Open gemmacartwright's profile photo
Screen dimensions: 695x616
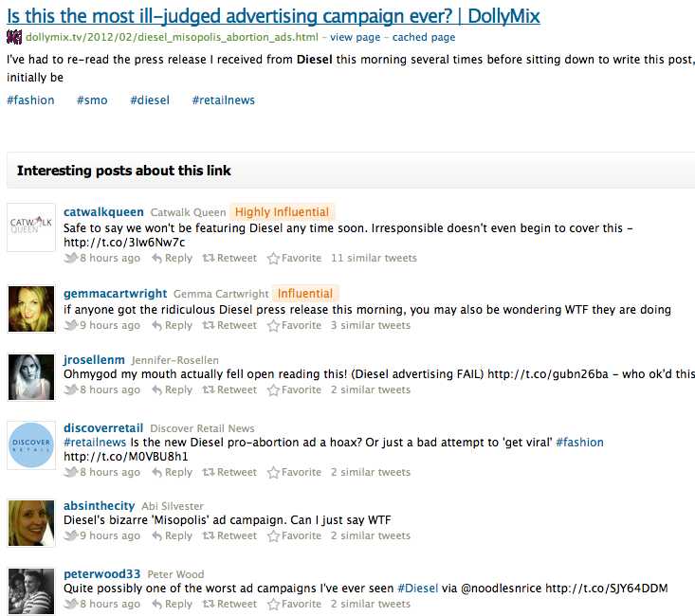point(31,308)
